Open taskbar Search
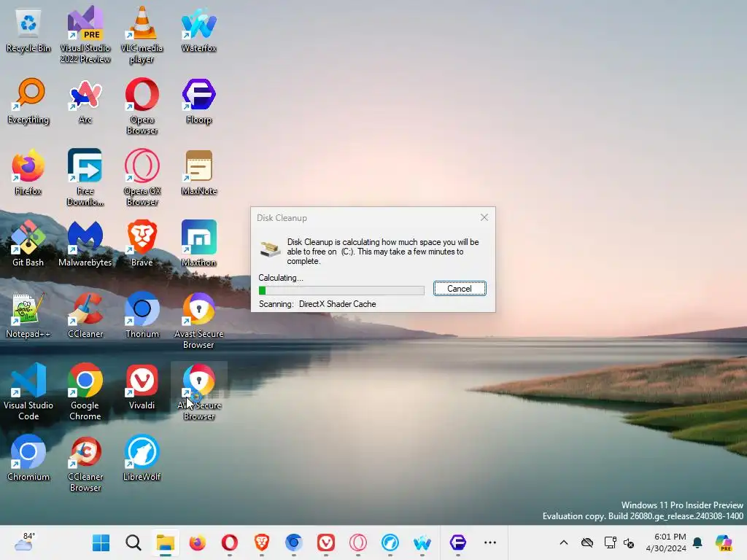The width and height of the screenshot is (747, 560). tap(133, 542)
